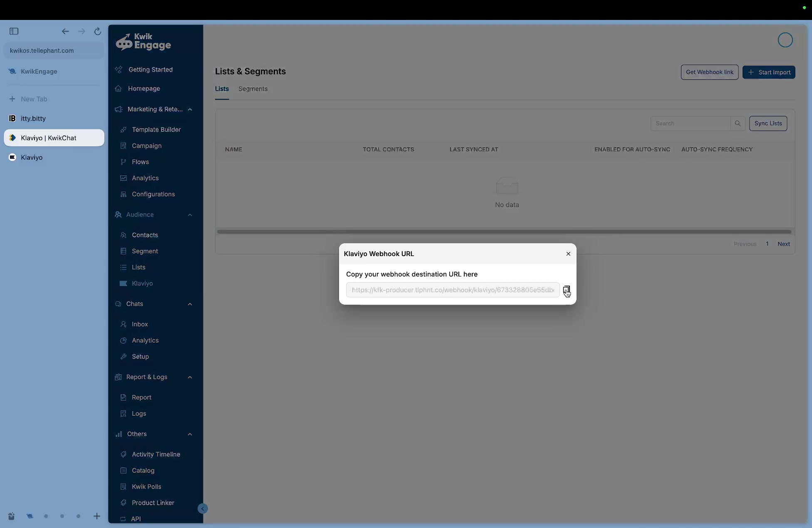812x528 pixels.
Task: Open Getting Started in sidebar
Action: [150, 69]
